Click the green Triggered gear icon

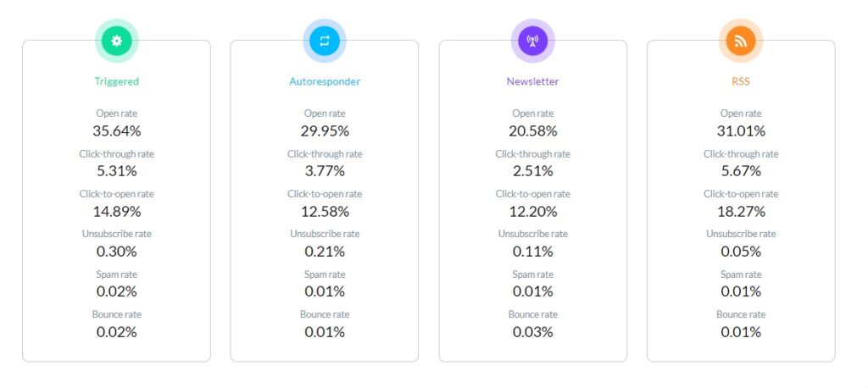pyautogui.click(x=116, y=41)
